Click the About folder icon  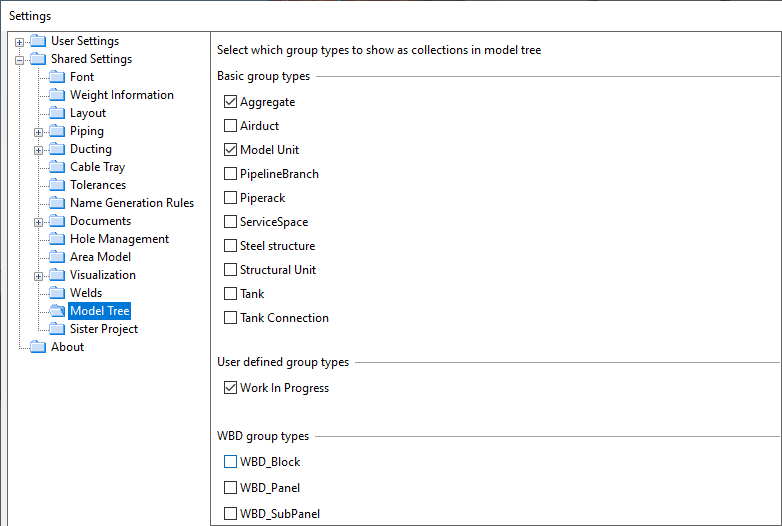coord(38,347)
